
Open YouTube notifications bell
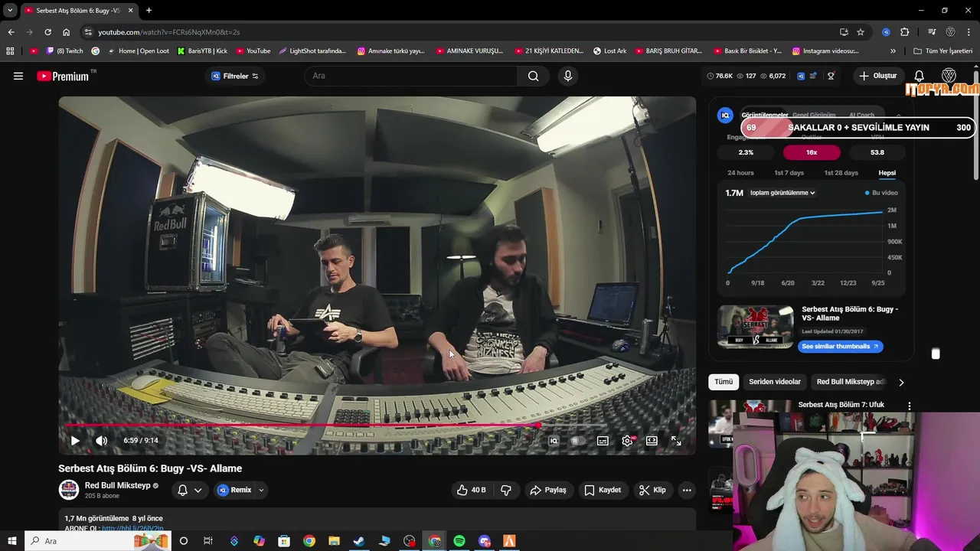(920, 76)
